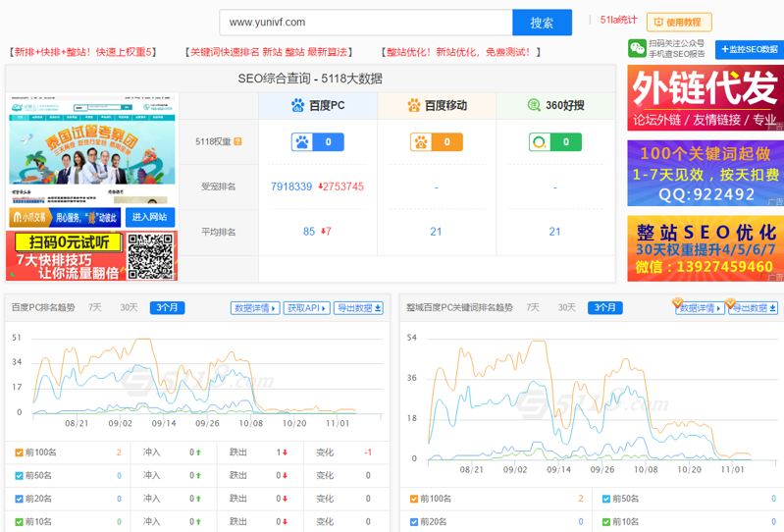Toggle 前20名 checkbox in right panel
Image resolution: width=784 pixels, height=532 pixels.
(x=414, y=521)
